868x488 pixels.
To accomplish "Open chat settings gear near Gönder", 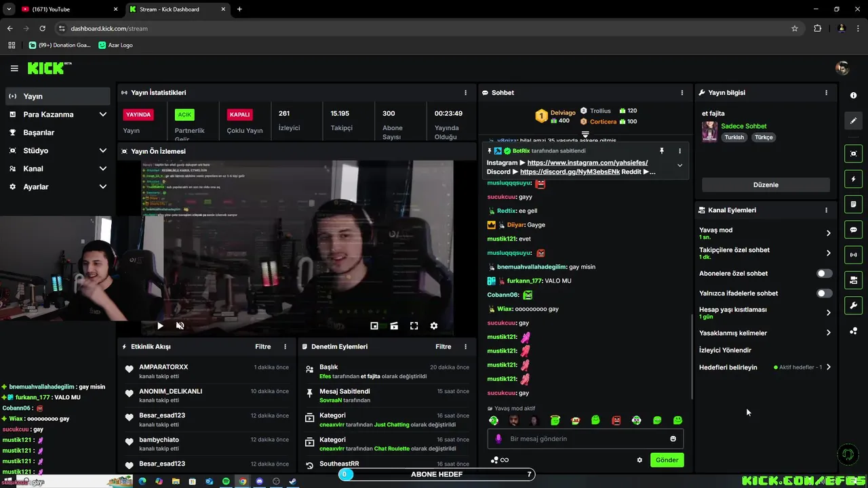I will [x=639, y=460].
